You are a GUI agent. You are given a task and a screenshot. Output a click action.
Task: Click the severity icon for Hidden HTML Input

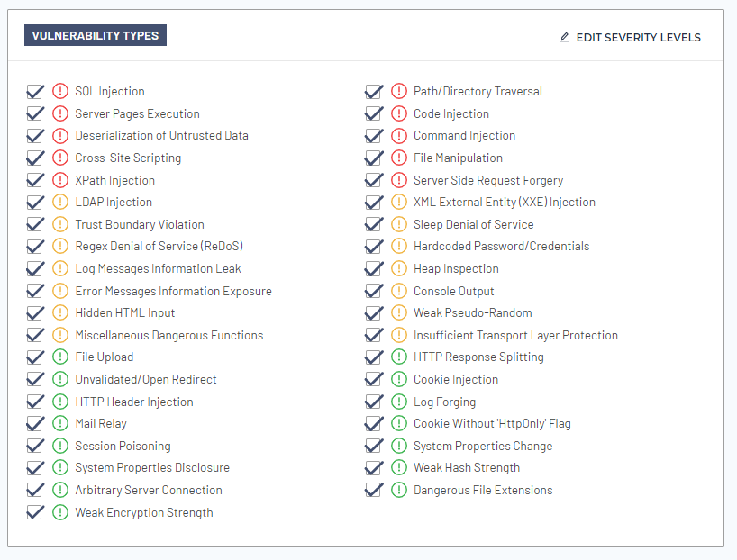tap(60, 313)
